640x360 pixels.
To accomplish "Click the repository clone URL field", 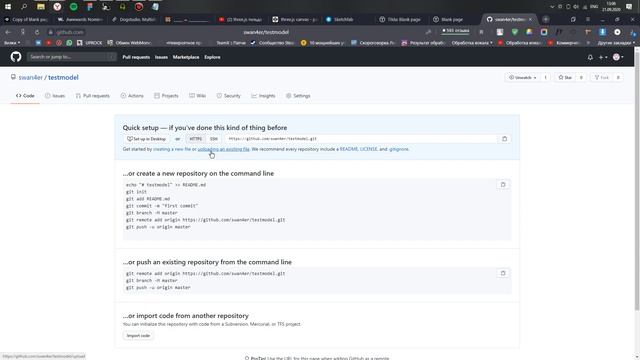I will tap(361, 139).
